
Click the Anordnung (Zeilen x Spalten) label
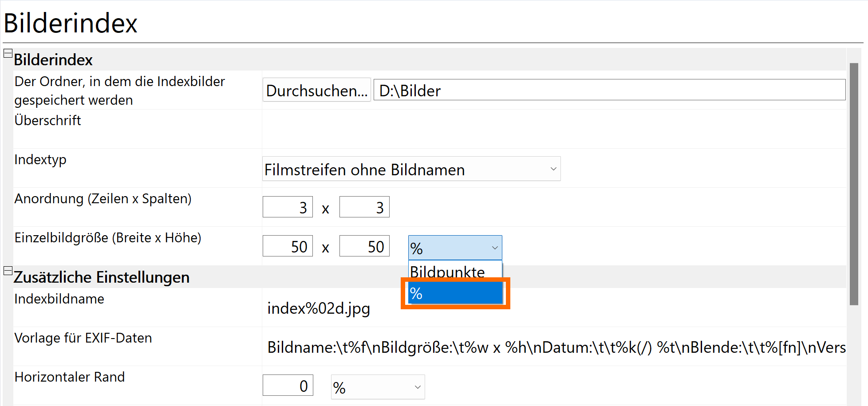click(x=103, y=198)
